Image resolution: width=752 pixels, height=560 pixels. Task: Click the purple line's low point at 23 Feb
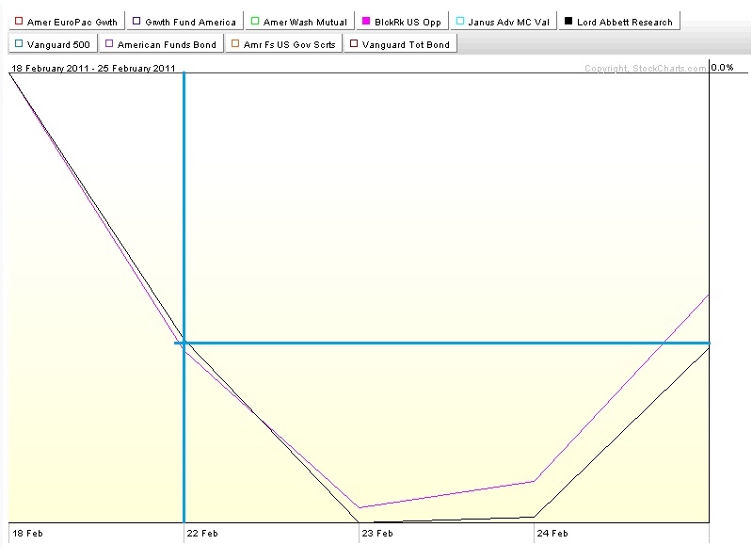pyautogui.click(x=360, y=507)
